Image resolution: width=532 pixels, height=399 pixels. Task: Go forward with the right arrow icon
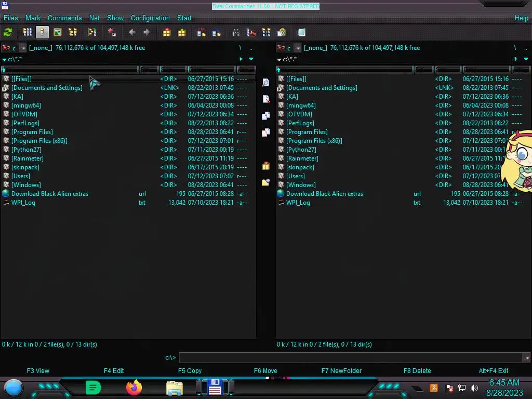click(147, 33)
